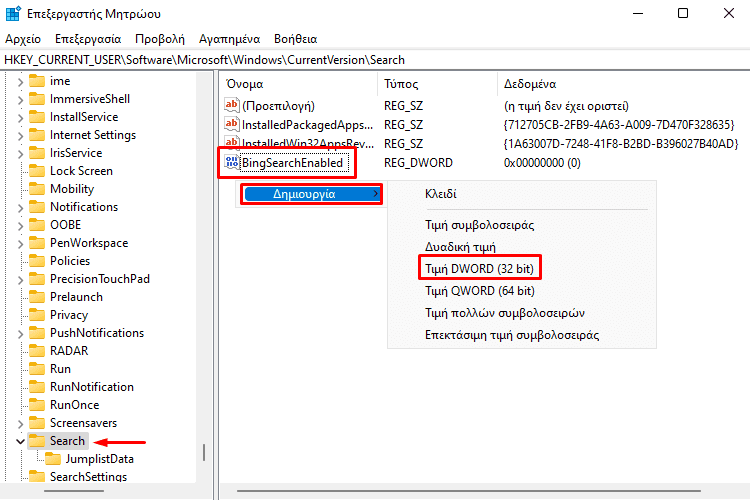Select the ImmersiveShell folder icon
The height and width of the screenshot is (500, 750).
click(x=37, y=99)
